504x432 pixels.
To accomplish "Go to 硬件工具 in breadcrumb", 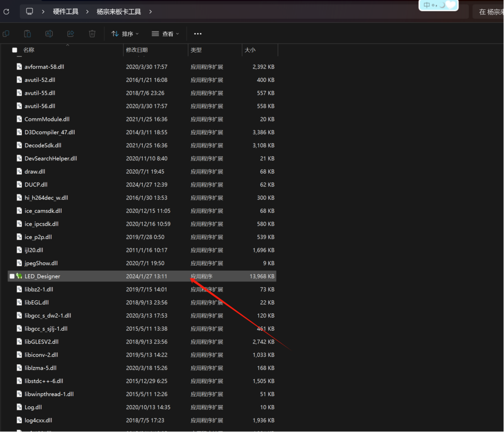I will click(x=66, y=12).
